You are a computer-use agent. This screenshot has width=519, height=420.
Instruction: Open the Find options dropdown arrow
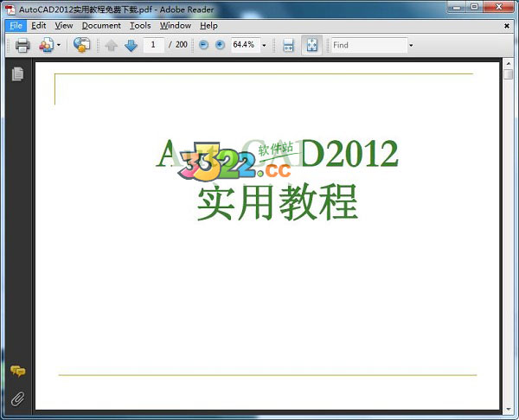411,45
